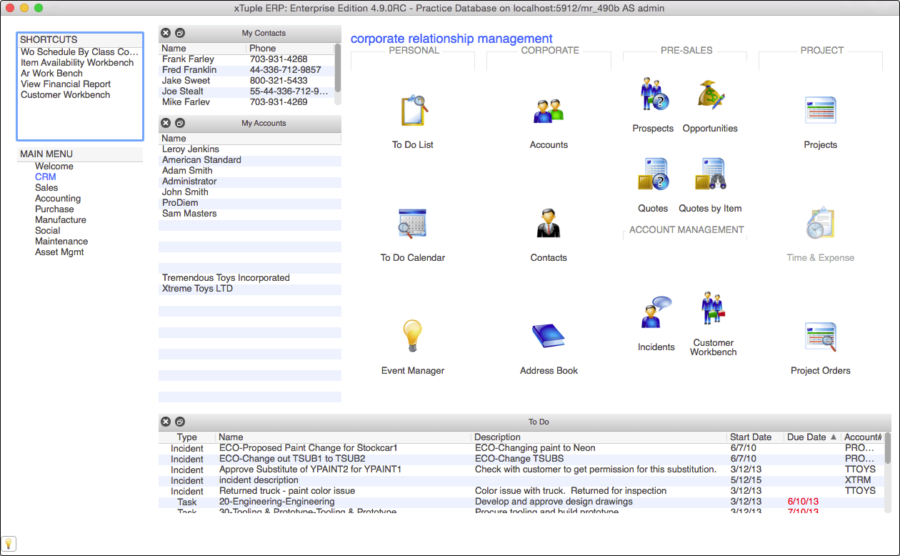
Task: Close the To Do panel
Action: [165, 421]
